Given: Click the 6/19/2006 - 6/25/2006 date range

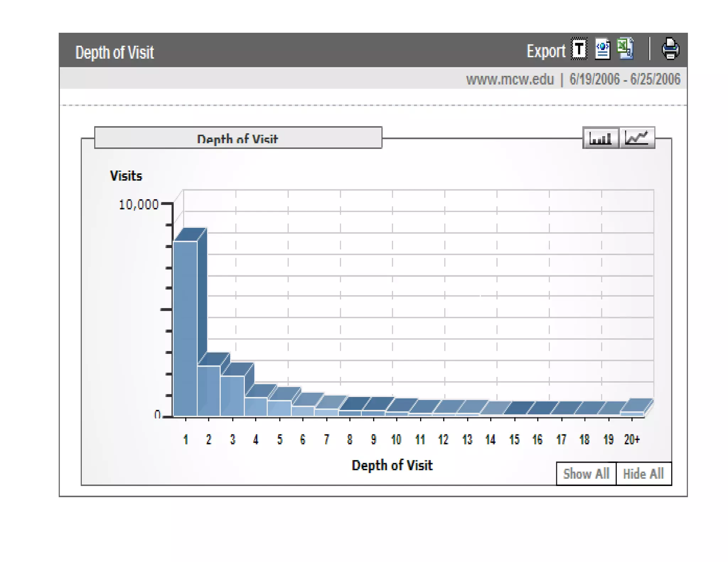Looking at the screenshot, I should point(625,79).
